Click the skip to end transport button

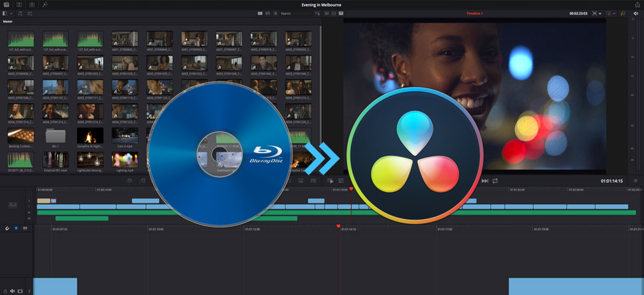[485, 181]
